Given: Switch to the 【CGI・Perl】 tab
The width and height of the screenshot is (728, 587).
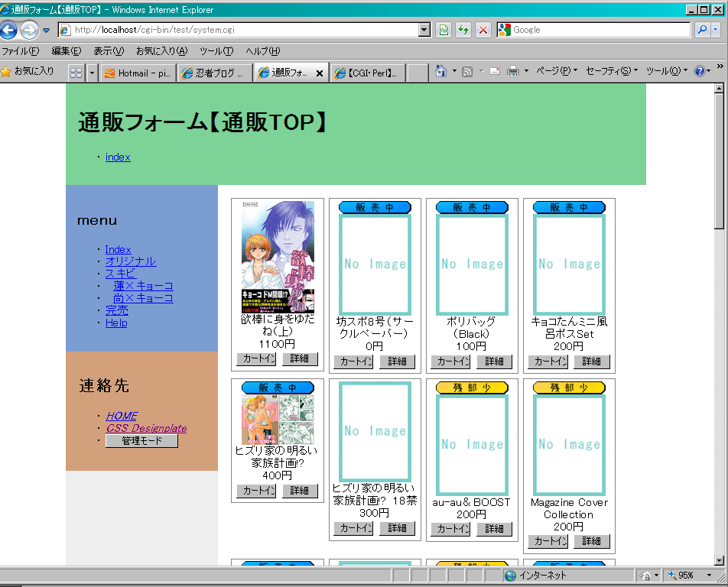Looking at the screenshot, I should tap(369, 73).
